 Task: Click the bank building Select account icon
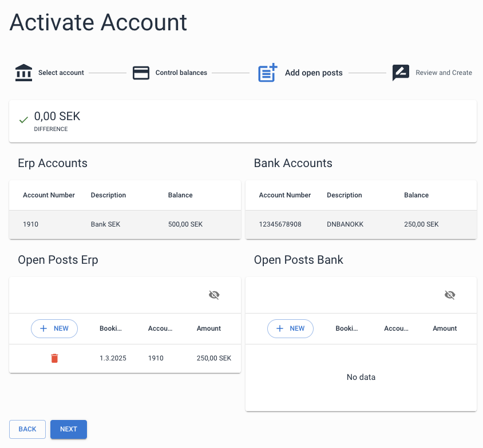(23, 73)
